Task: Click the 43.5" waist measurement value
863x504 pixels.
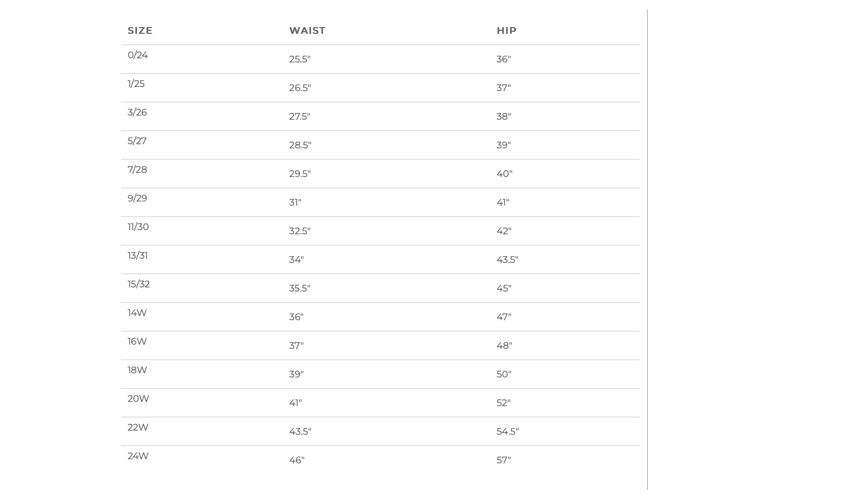Action: [x=300, y=432]
